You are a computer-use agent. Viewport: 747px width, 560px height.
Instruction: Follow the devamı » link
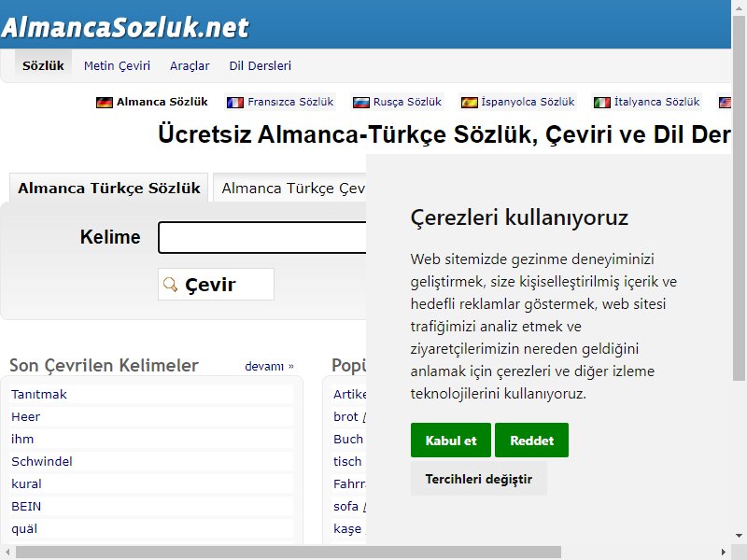(269, 366)
